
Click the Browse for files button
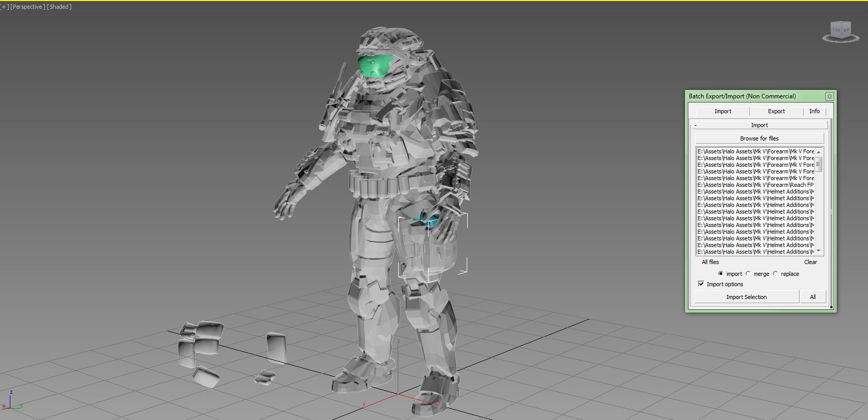(759, 138)
